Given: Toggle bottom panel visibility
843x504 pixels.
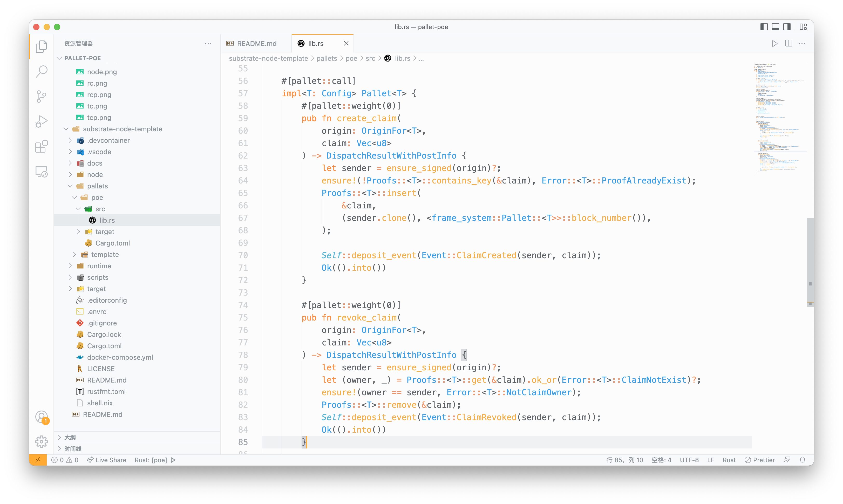Looking at the screenshot, I should point(776,27).
